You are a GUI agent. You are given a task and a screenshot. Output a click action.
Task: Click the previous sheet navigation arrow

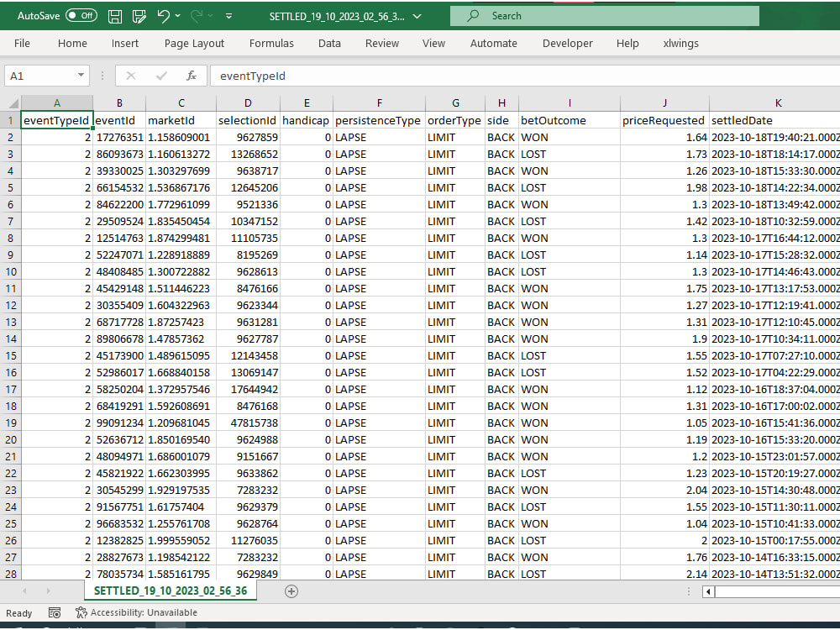24,591
